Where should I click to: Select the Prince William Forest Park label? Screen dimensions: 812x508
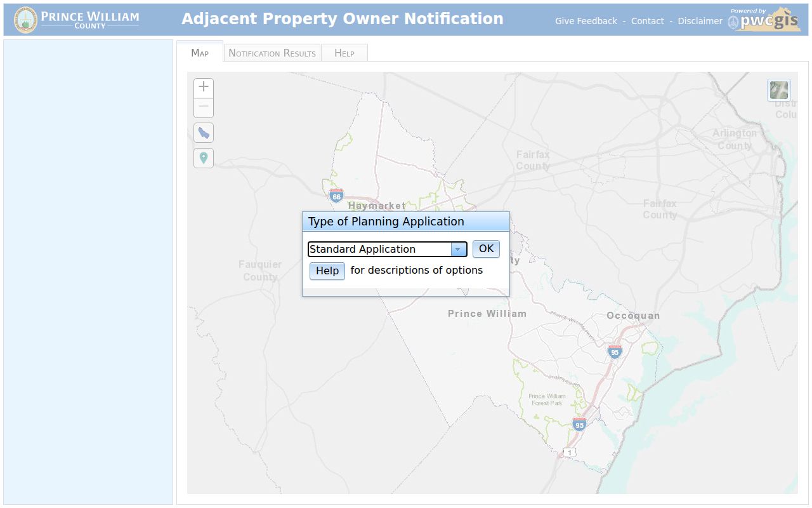point(547,399)
